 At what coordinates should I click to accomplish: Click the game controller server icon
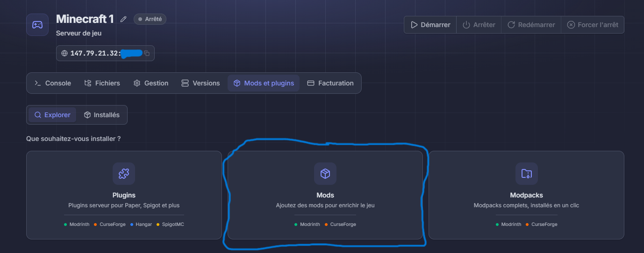37,25
